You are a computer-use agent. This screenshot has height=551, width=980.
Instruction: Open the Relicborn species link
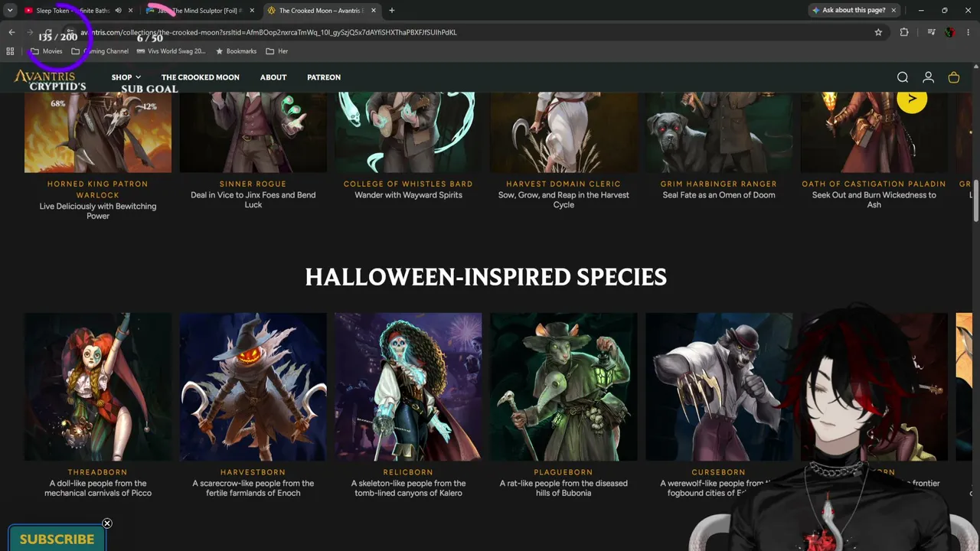[x=408, y=472]
